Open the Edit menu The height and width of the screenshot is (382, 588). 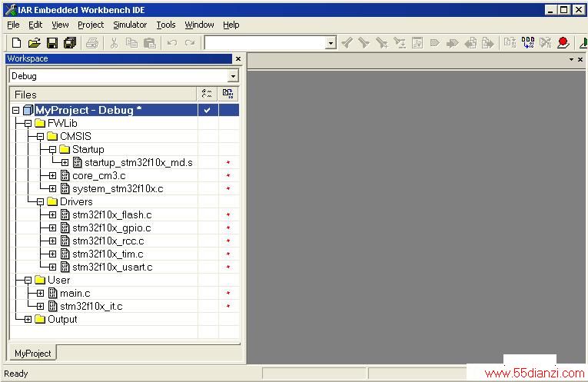click(35, 25)
